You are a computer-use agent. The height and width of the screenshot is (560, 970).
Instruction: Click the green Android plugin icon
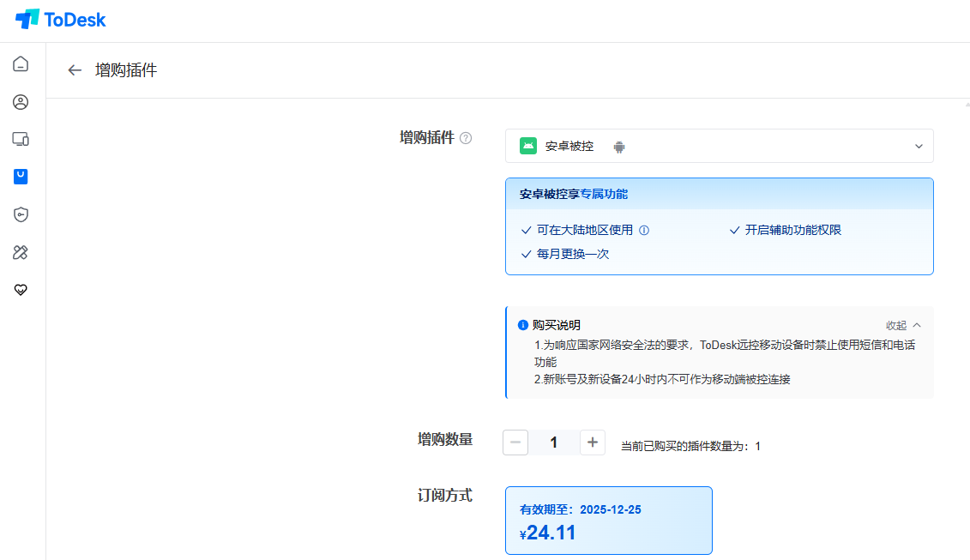tap(527, 146)
